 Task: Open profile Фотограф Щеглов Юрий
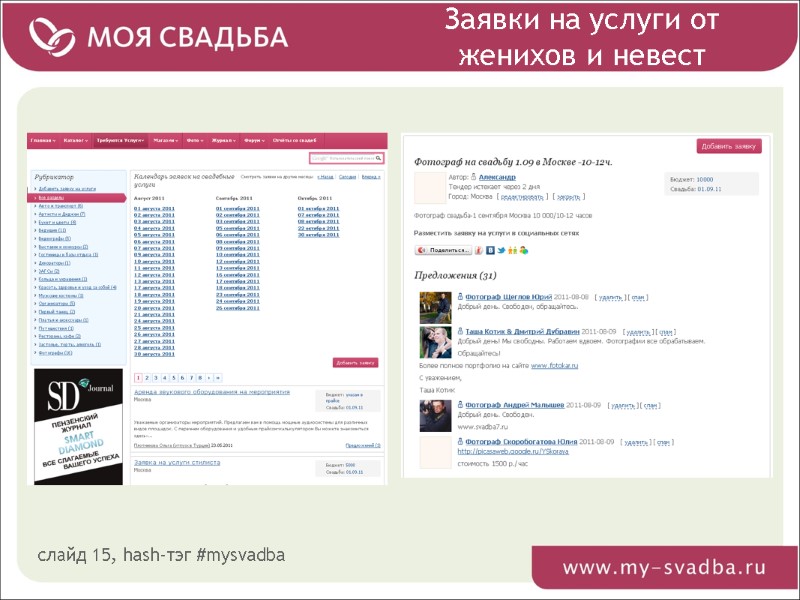[509, 297]
